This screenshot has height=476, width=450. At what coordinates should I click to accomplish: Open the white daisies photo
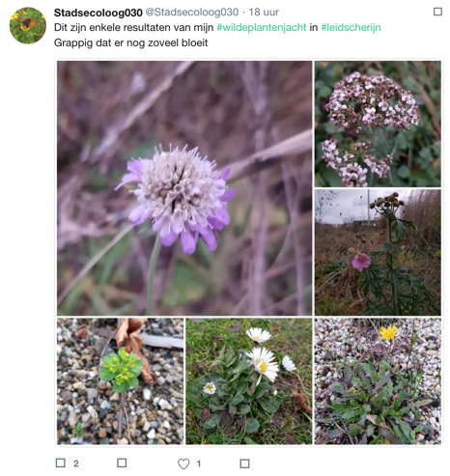[x=249, y=381]
